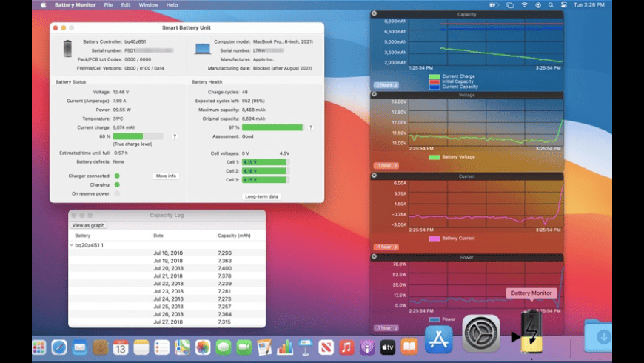This screenshot has height=363, width=644.
Task: Launch Keynote from the Dock
Action: (x=306, y=347)
